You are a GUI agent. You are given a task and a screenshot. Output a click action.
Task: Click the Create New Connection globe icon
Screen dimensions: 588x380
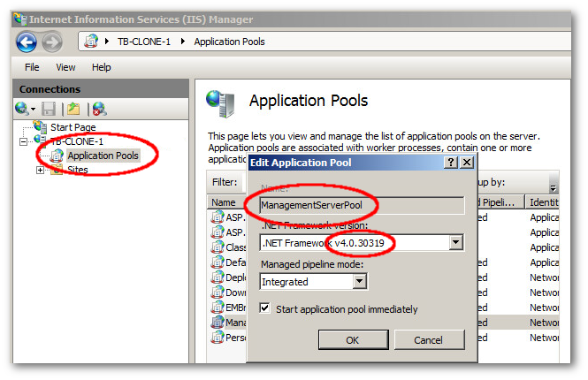[24, 108]
